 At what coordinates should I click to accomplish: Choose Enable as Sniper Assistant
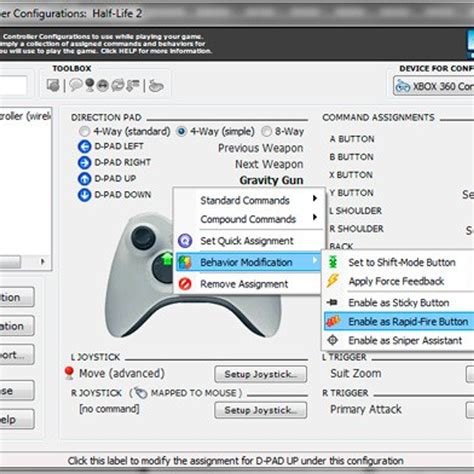click(x=399, y=340)
